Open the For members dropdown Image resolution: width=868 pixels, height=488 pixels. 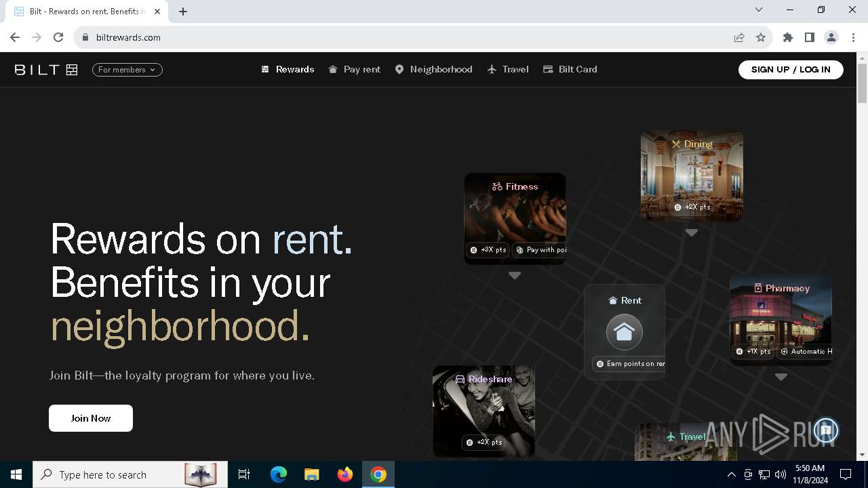(127, 70)
